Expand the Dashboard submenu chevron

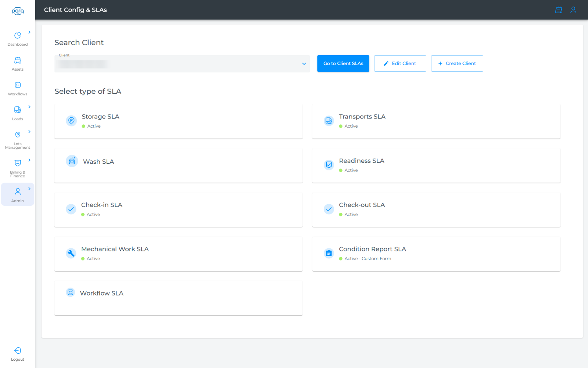click(29, 32)
